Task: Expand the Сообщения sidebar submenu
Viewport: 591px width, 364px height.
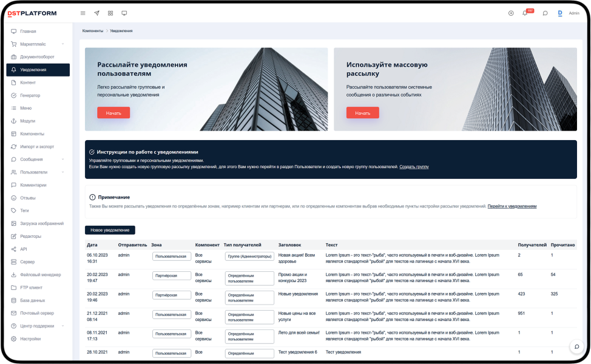Action: 62,160
